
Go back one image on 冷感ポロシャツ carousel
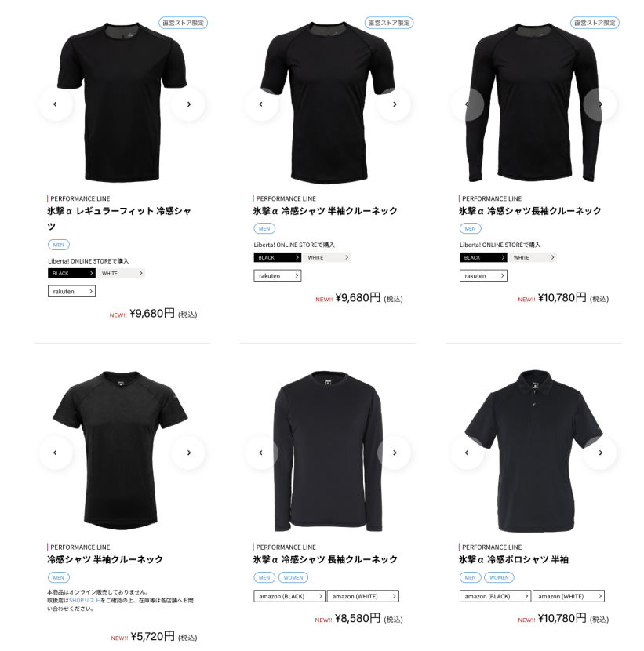pos(468,453)
